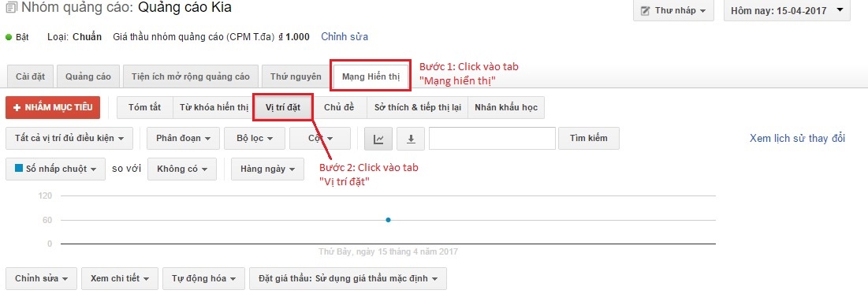Open the Thư nháp dropdown
The height and width of the screenshot is (294, 868).
(x=674, y=10)
